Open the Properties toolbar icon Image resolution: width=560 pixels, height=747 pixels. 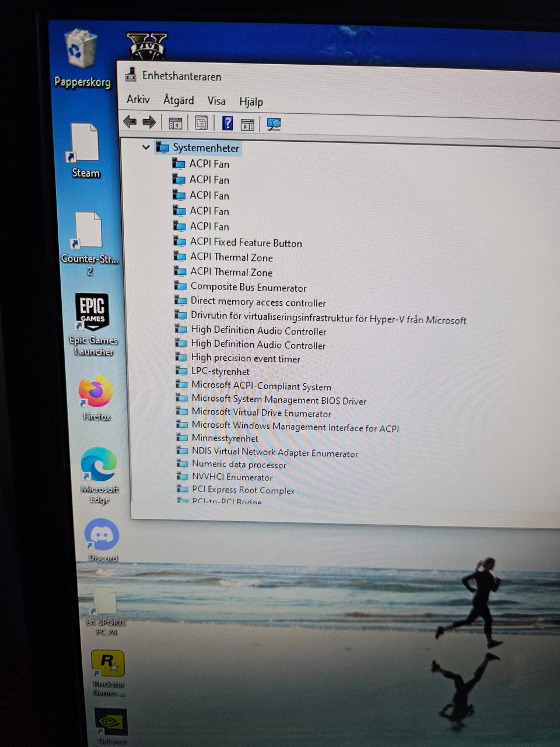click(201, 123)
